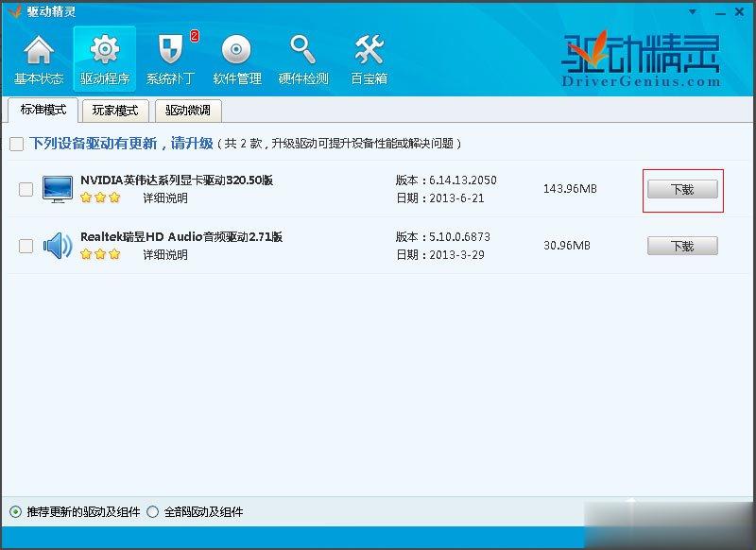This screenshot has width=756, height=550.
Task: Click the NVIDIA英伟达系列显卡驱动320.50版 title
Action: click(177, 180)
